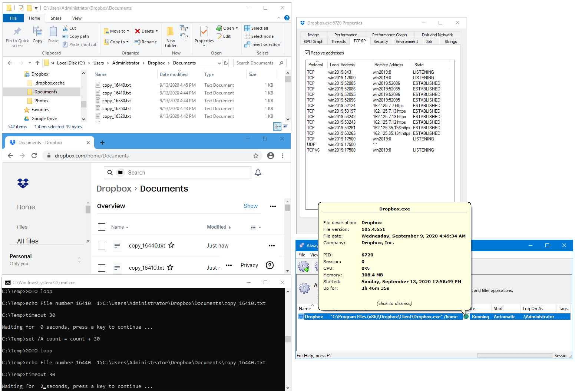The height and width of the screenshot is (392, 575).
Task: Open the Copy to dropdown
Action: [x=116, y=42]
